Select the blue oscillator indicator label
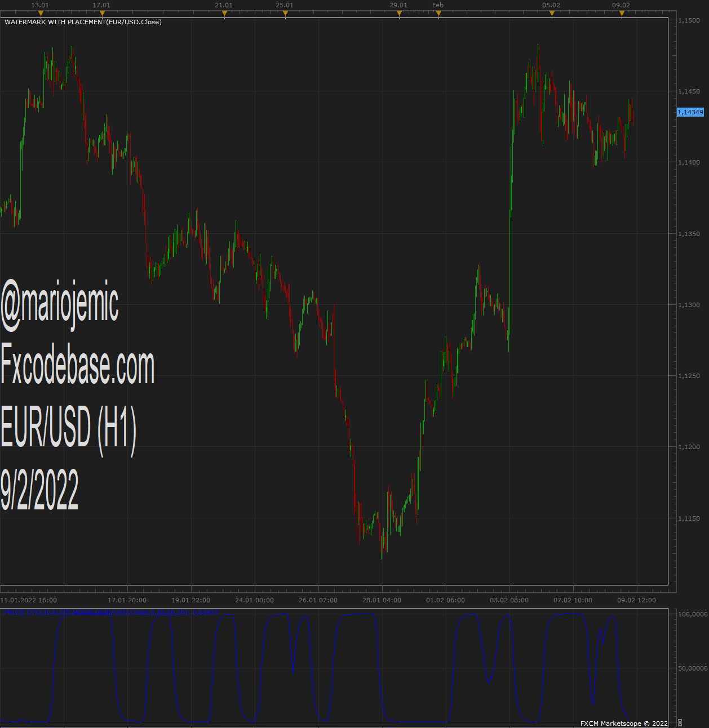 pos(110,612)
